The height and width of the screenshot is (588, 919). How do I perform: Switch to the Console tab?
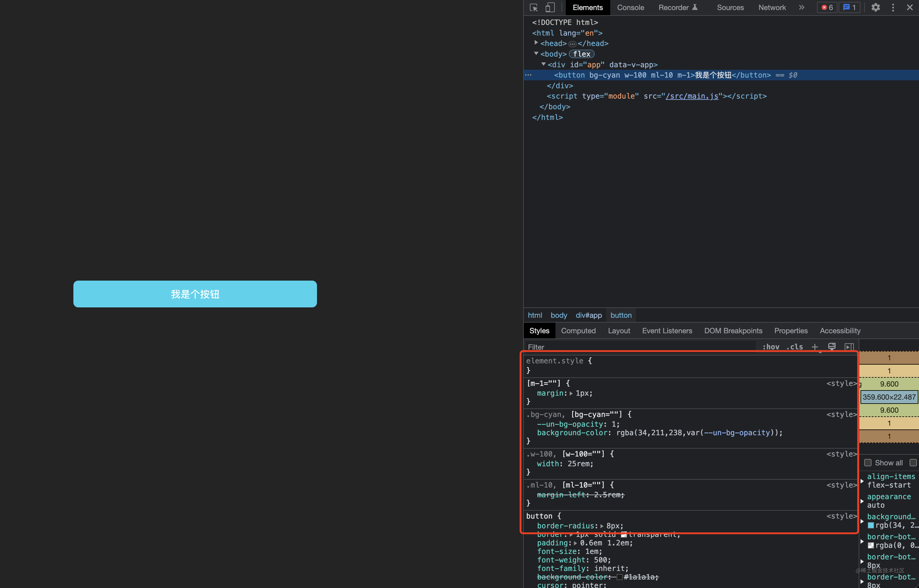point(630,8)
